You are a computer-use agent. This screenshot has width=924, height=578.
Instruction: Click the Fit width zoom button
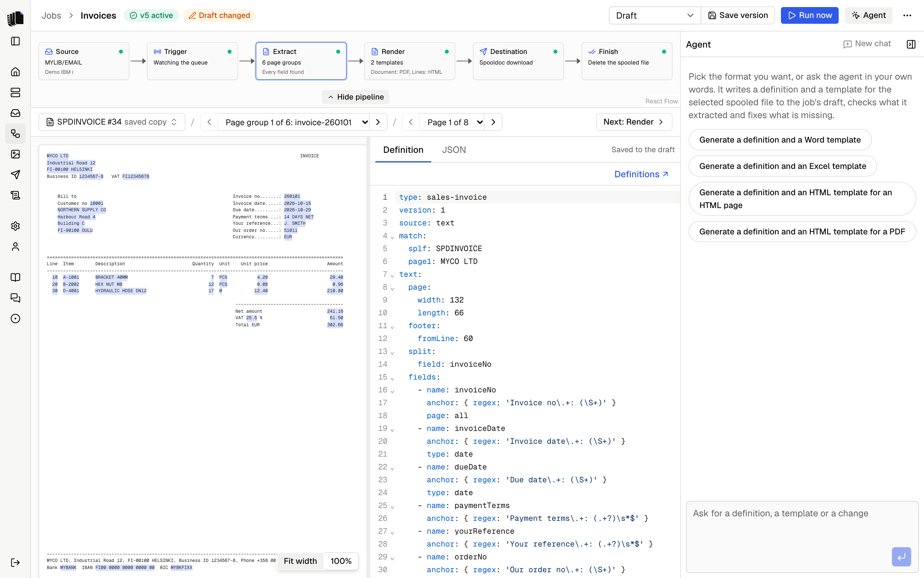click(x=300, y=561)
